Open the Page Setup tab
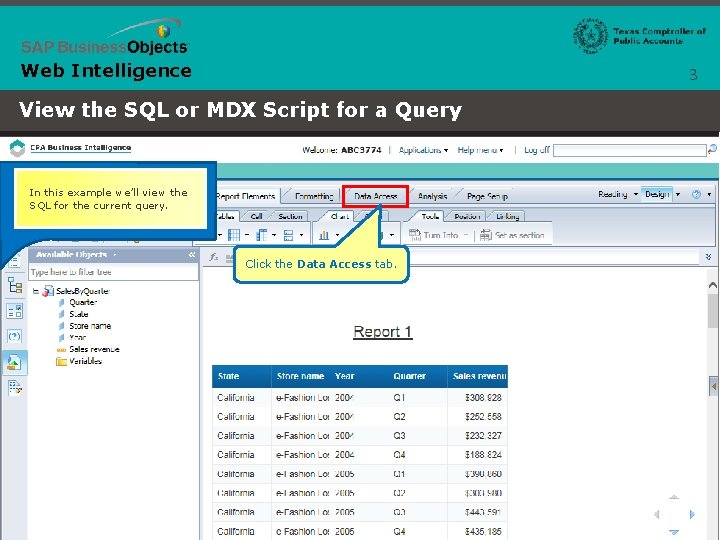720x540 pixels. 487,196
